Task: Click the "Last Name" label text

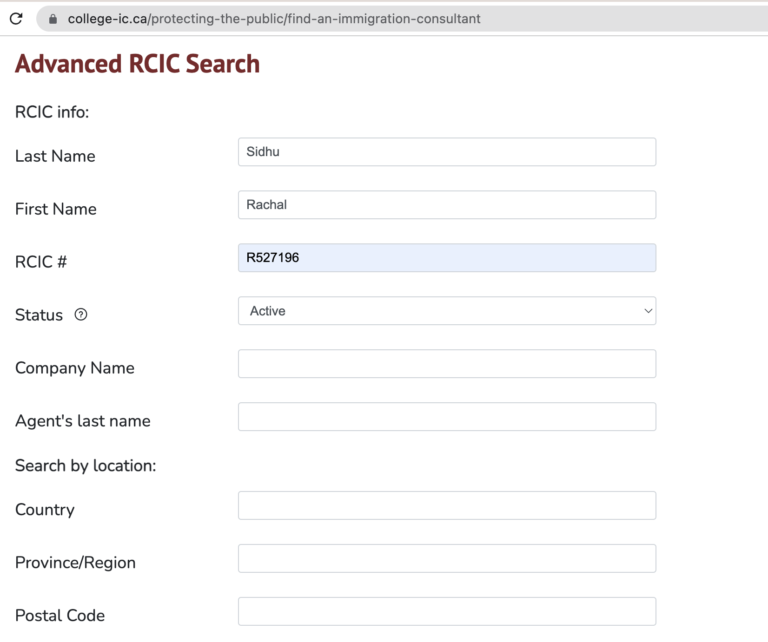Action: [x=55, y=156]
